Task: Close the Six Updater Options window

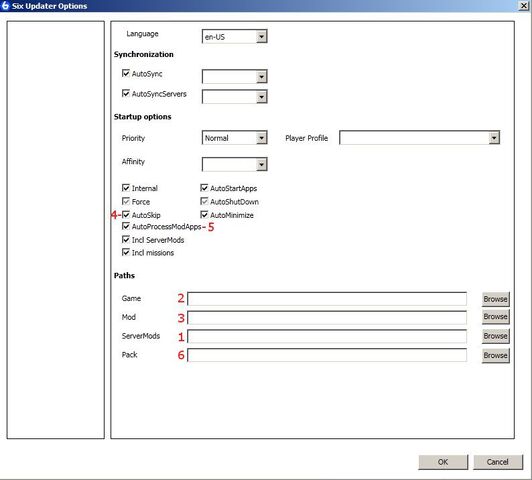Action: (x=524, y=5)
